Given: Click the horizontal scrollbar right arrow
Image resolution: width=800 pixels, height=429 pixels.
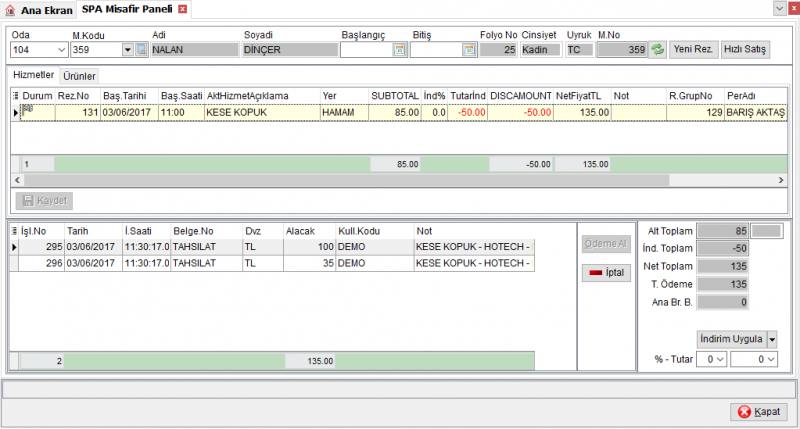Looking at the screenshot, I should click(781, 180).
